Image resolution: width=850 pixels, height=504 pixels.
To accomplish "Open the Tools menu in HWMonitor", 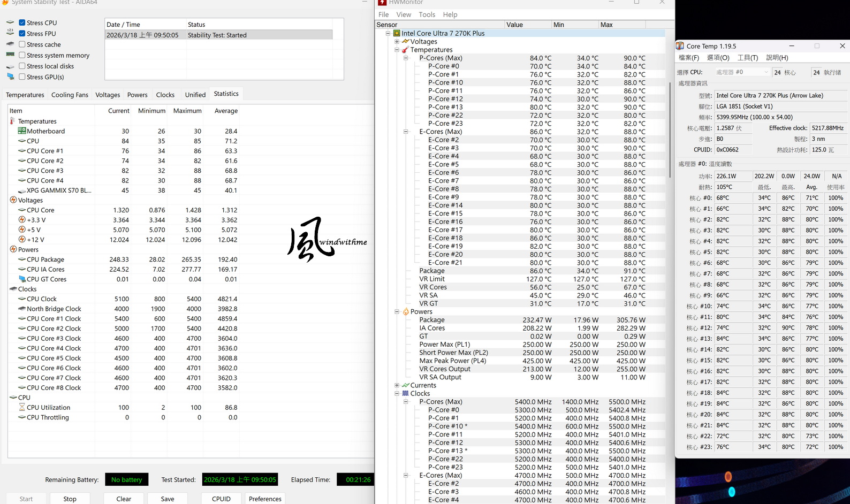I will click(427, 14).
